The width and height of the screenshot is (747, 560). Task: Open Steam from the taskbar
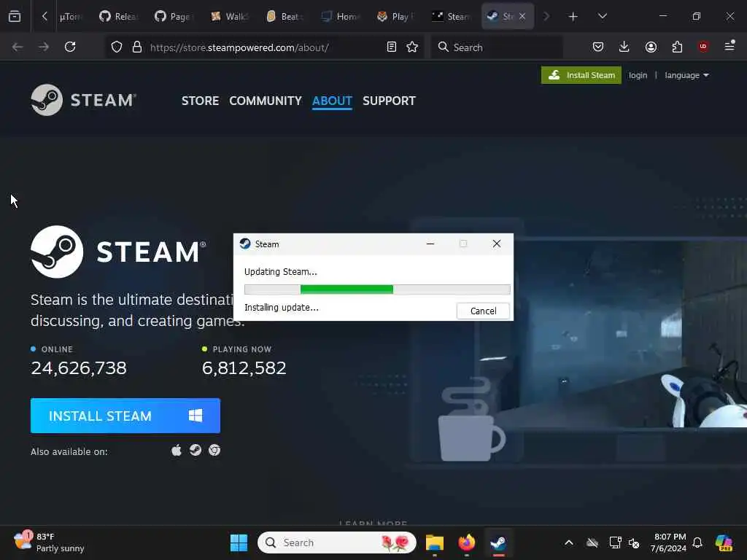[x=498, y=542]
